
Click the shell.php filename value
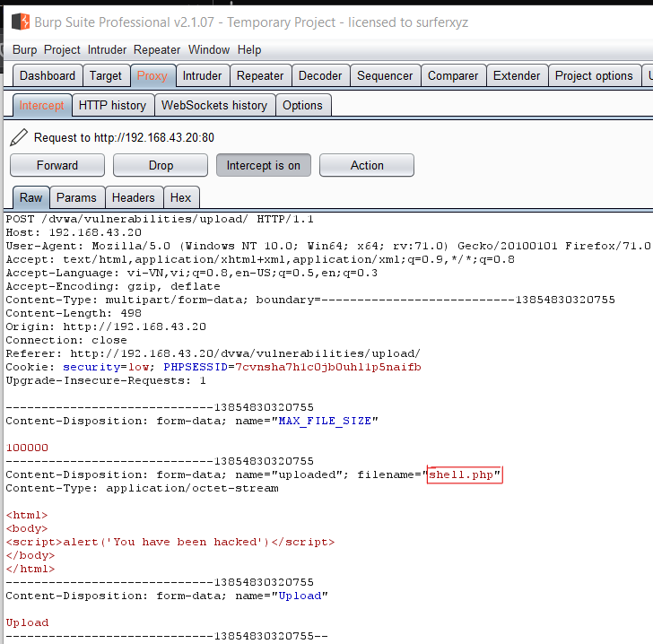pos(461,474)
